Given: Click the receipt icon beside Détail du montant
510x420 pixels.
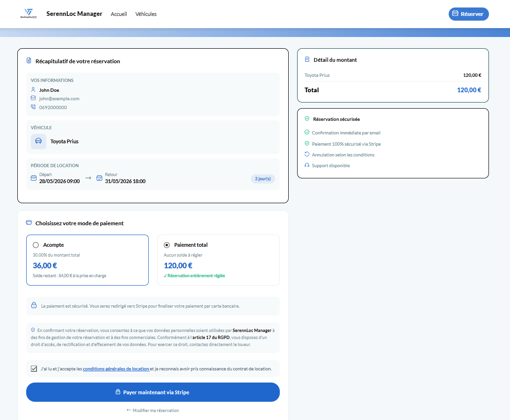Looking at the screenshot, I should [307, 59].
